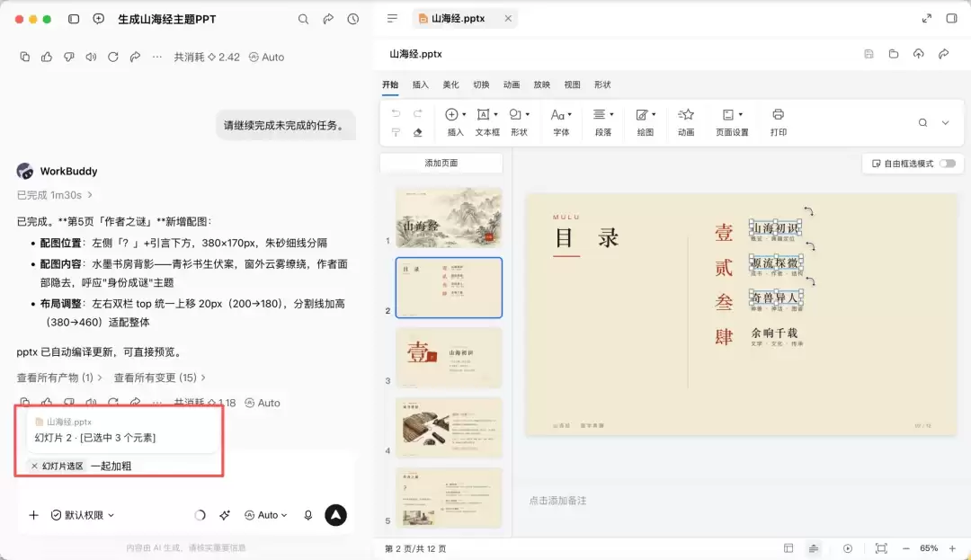
Task: Regenerate the response, beside 共消耗 2.42
Action: point(112,57)
